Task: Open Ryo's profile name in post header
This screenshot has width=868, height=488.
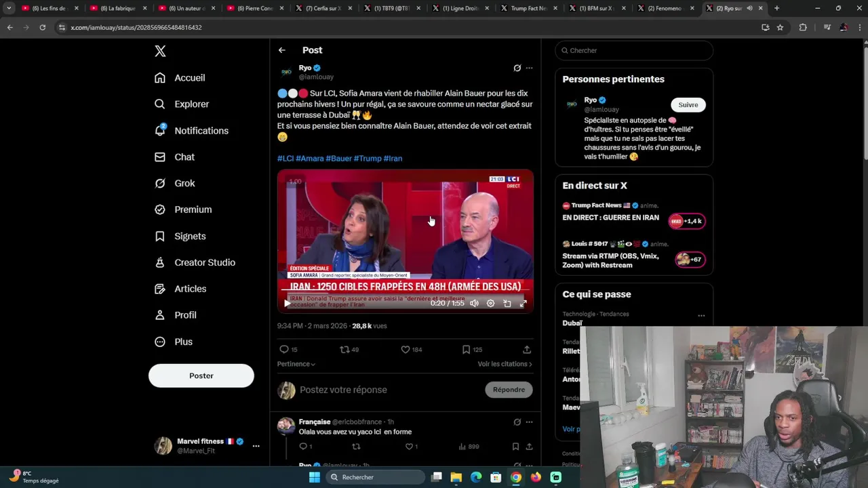Action: click(305, 68)
